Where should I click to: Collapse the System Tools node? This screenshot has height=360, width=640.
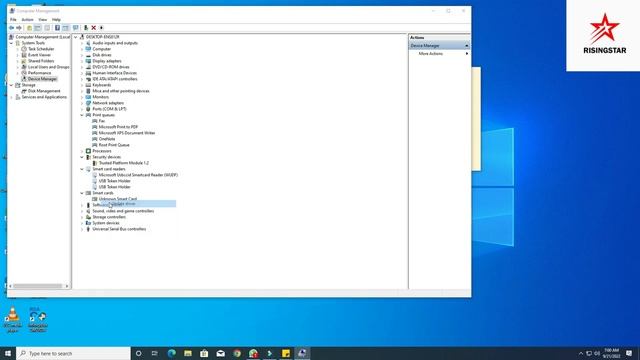click(11, 43)
